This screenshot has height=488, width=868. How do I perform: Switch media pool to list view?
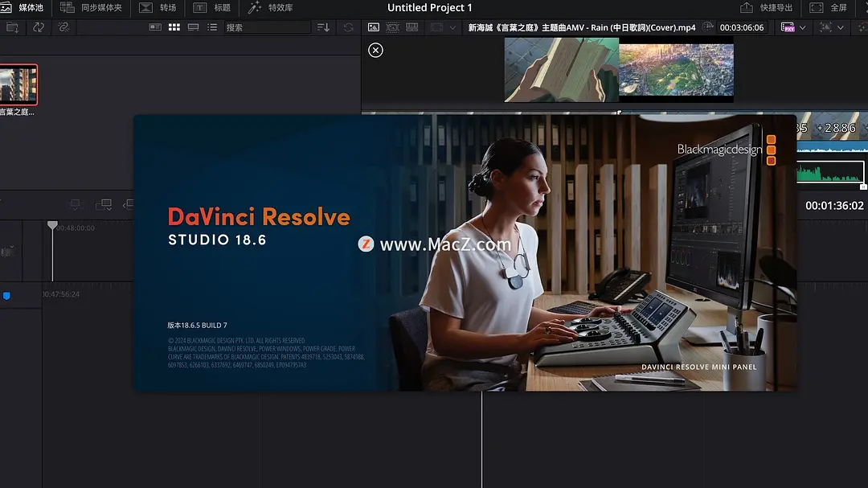coord(212,27)
